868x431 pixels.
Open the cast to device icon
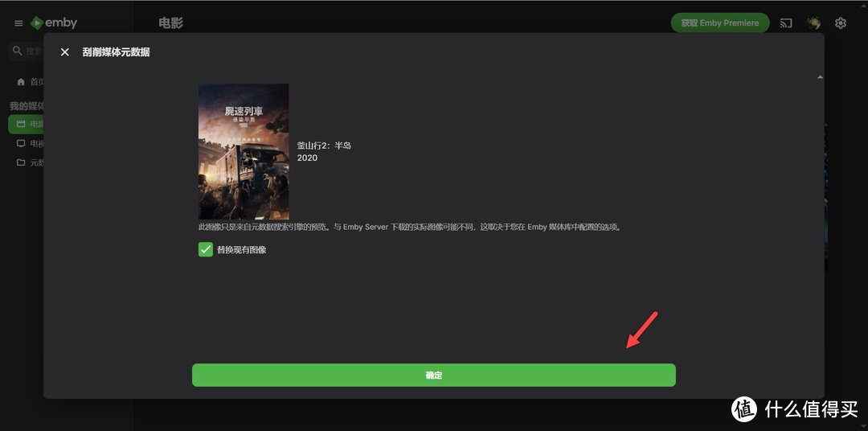click(786, 23)
